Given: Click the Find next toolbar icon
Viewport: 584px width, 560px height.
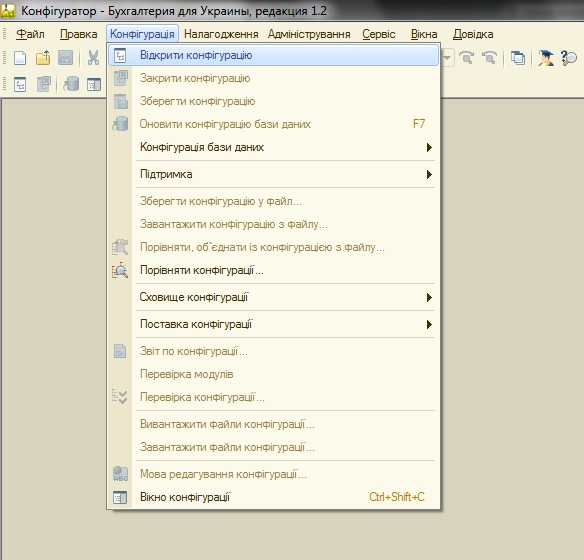Looking at the screenshot, I should click(467, 58).
